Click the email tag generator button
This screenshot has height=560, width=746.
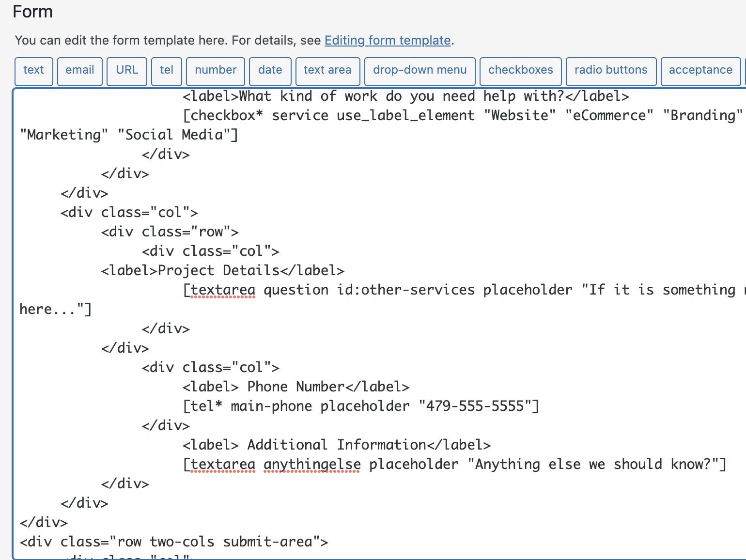click(80, 71)
